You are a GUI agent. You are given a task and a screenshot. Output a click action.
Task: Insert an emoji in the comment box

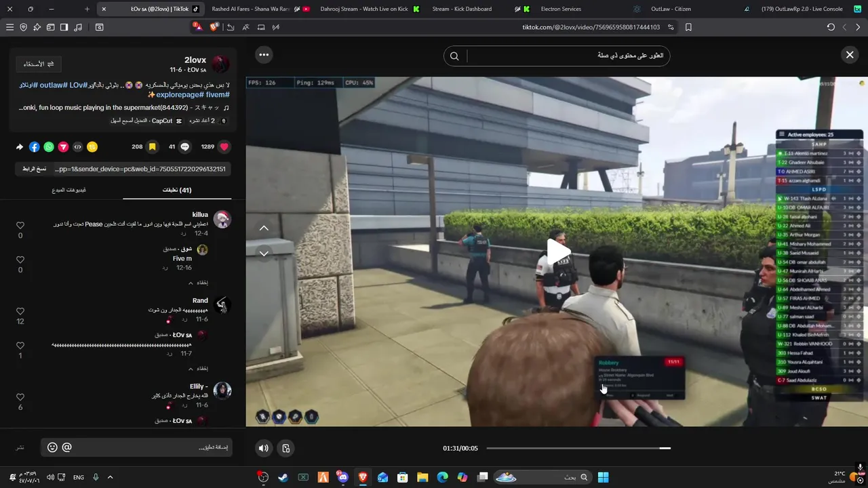(x=52, y=447)
